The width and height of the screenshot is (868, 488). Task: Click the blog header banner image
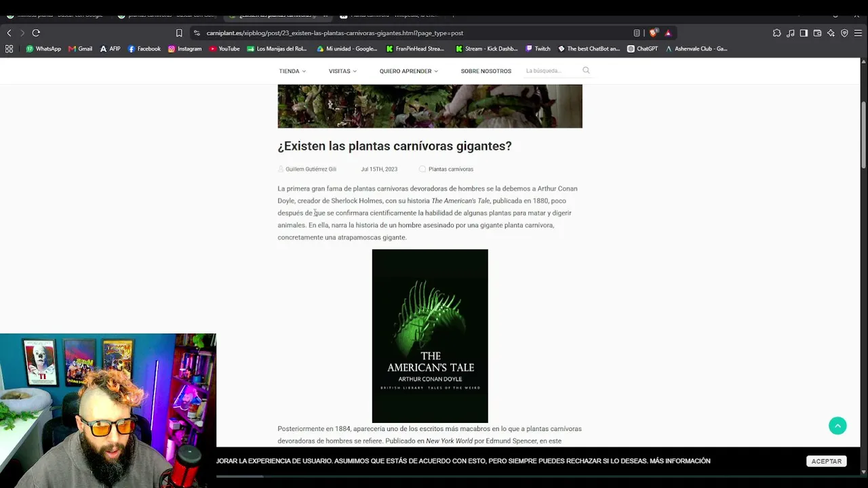[430, 106]
